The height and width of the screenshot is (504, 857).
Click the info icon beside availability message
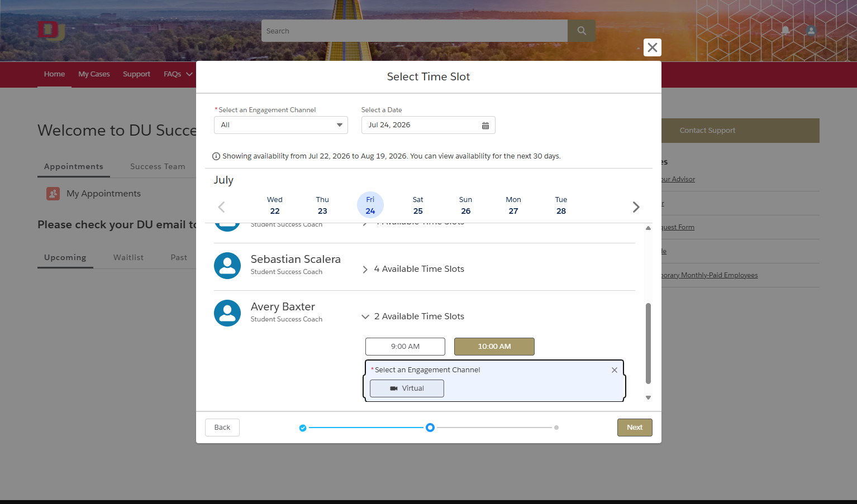pos(216,156)
